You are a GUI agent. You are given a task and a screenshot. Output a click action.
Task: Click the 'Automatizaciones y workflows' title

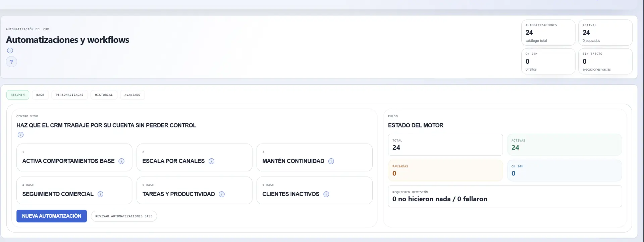coord(67,40)
